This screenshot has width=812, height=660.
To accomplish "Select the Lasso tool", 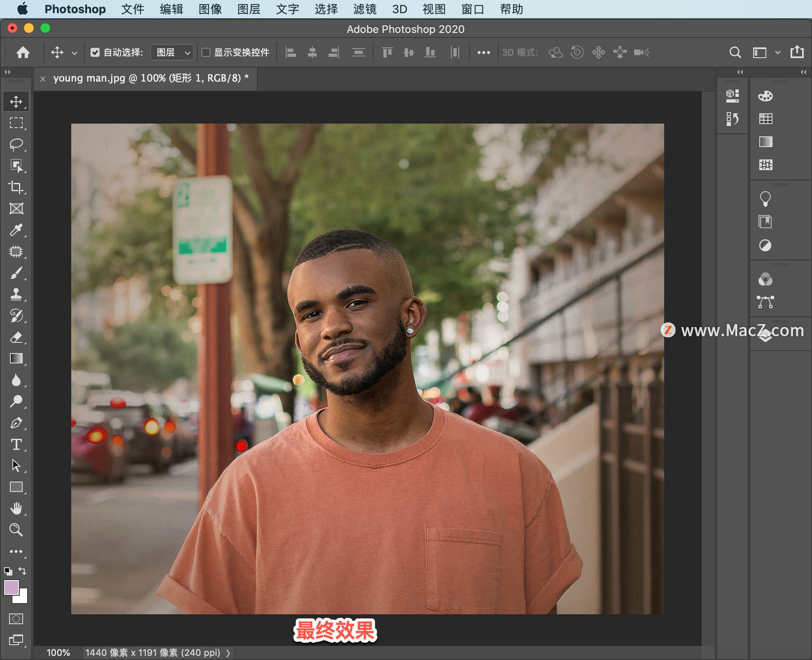I will pos(16,144).
